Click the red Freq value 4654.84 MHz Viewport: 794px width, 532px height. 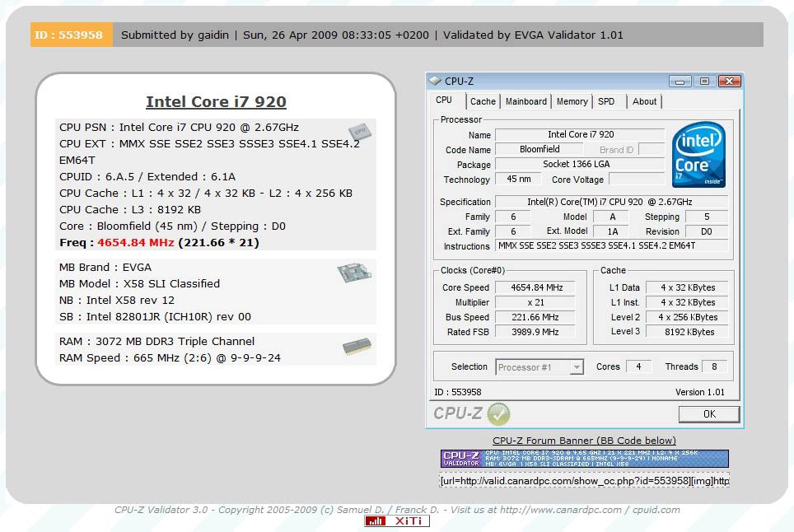[136, 242]
